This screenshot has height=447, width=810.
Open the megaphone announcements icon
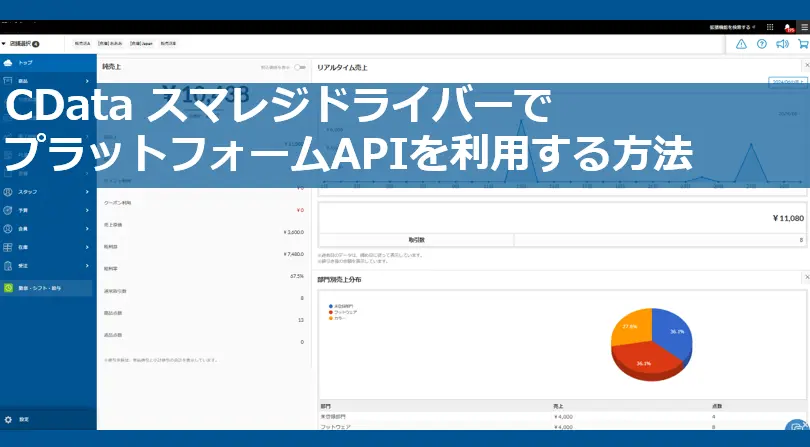[x=782, y=44]
